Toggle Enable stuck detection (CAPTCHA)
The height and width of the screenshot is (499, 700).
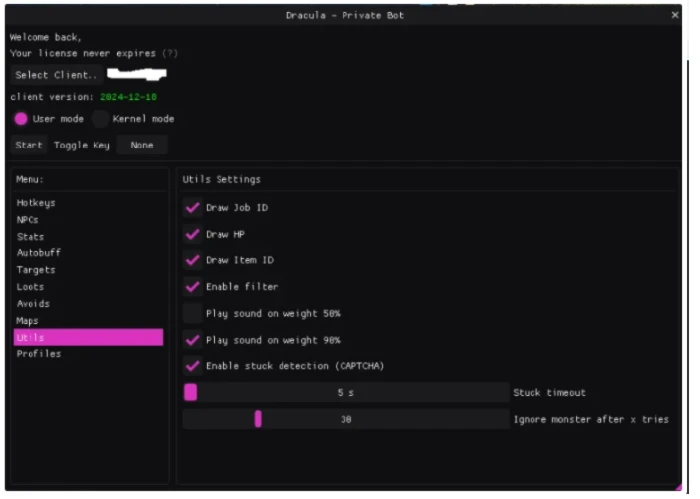(193, 366)
